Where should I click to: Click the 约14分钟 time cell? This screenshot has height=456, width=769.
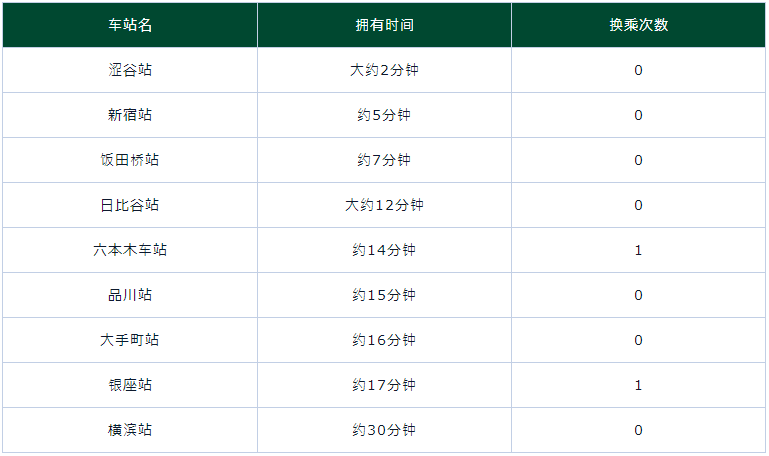384,250
